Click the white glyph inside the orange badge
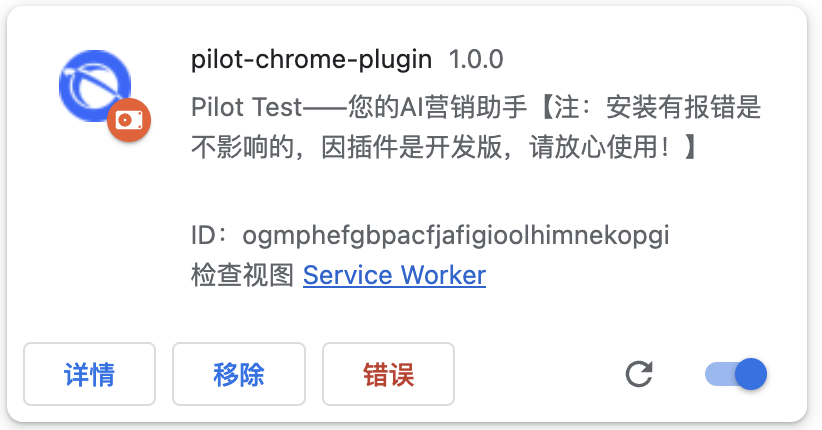 coord(129,120)
